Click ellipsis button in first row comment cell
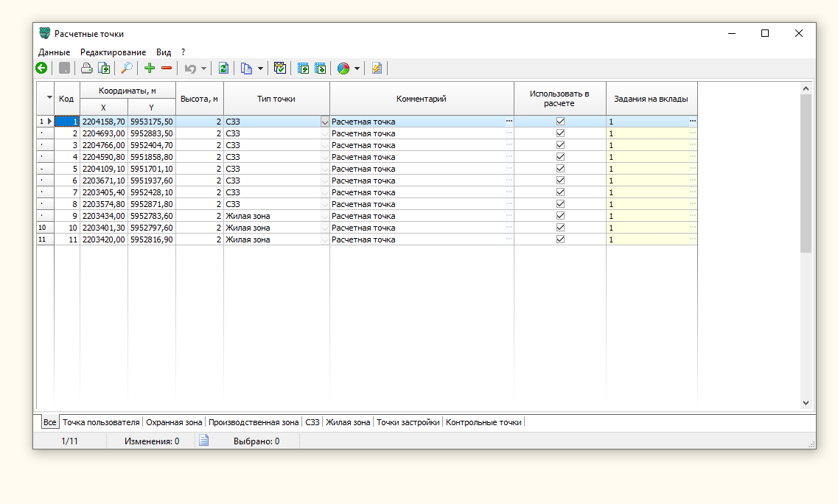The image size is (838, 504). point(509,121)
